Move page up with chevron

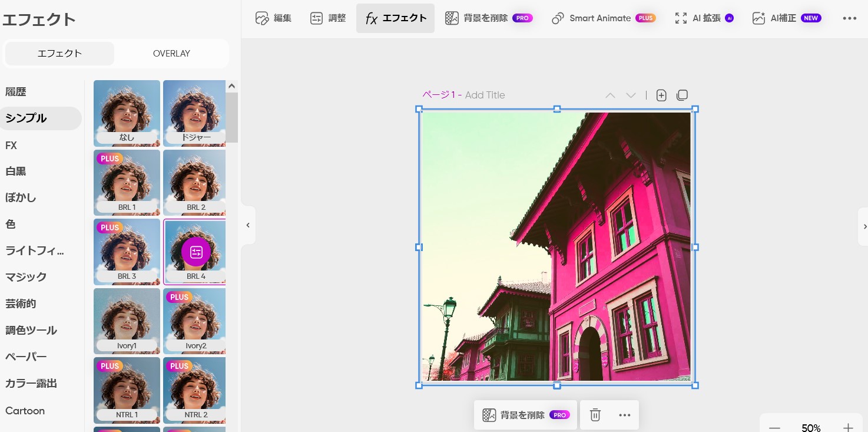(x=610, y=95)
